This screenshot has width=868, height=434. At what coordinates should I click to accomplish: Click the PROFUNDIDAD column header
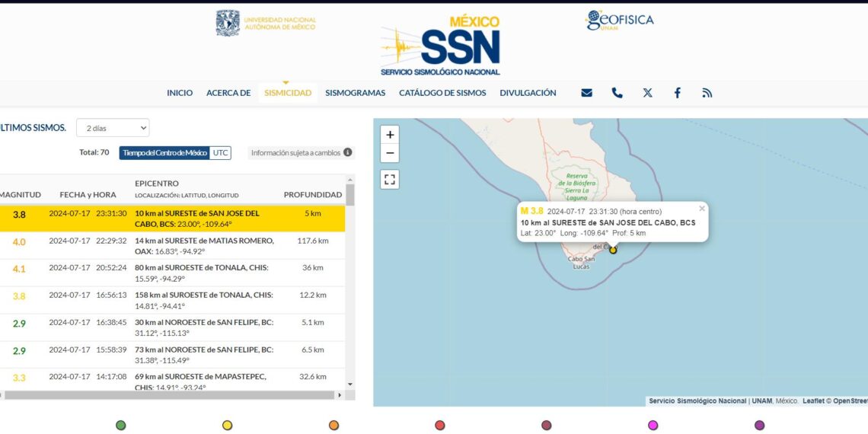(313, 195)
